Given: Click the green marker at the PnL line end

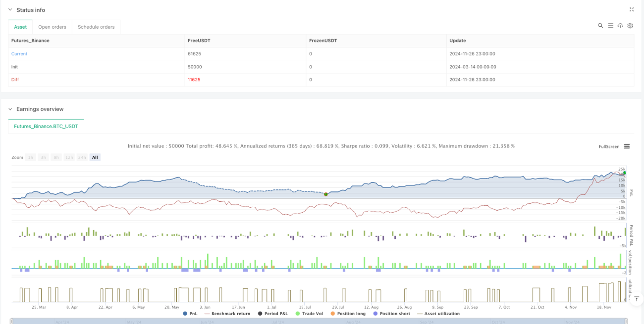Looking at the screenshot, I should [625, 173].
